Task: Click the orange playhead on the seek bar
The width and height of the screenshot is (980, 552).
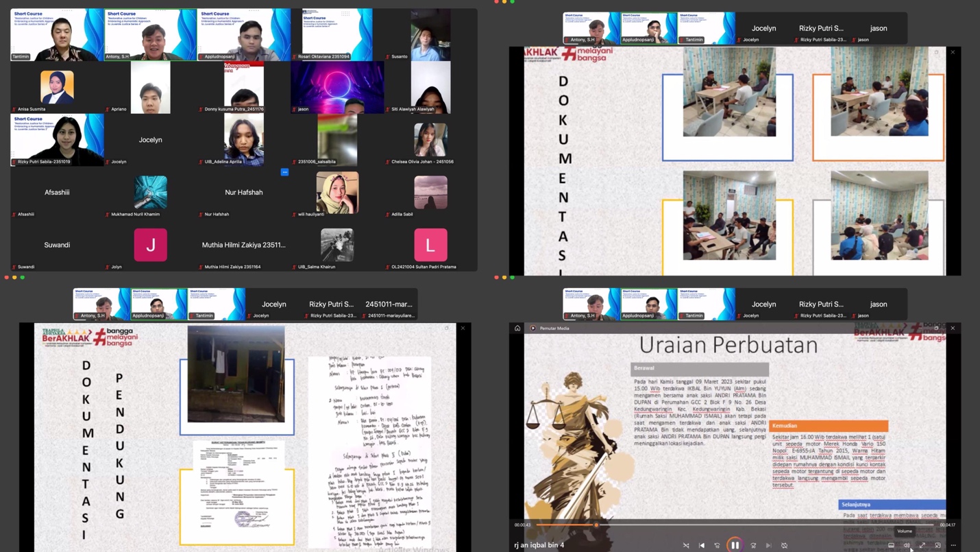Action: [x=596, y=525]
